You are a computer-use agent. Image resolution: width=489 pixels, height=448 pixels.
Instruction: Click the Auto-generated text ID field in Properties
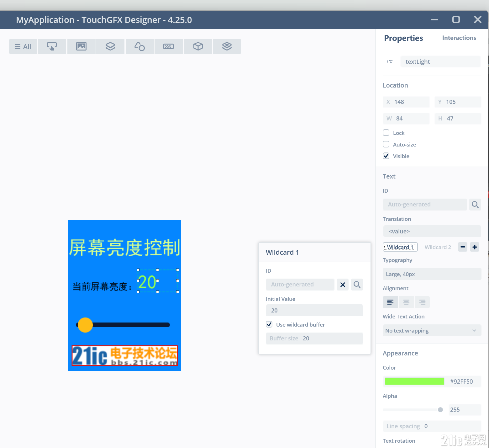click(425, 205)
